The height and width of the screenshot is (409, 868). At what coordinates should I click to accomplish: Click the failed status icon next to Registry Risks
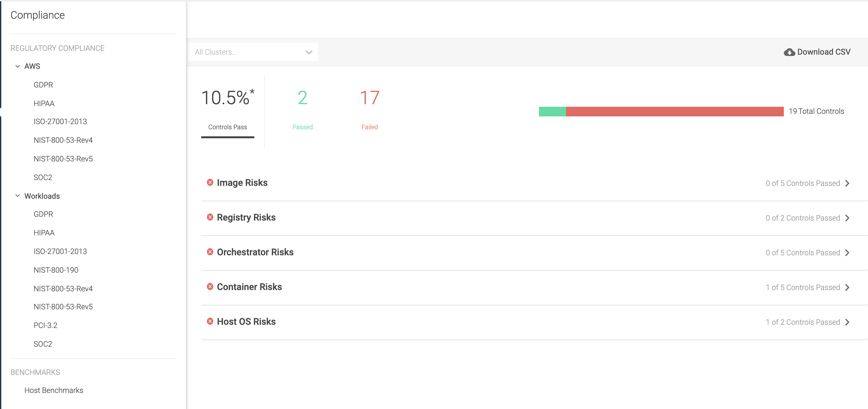(x=210, y=217)
